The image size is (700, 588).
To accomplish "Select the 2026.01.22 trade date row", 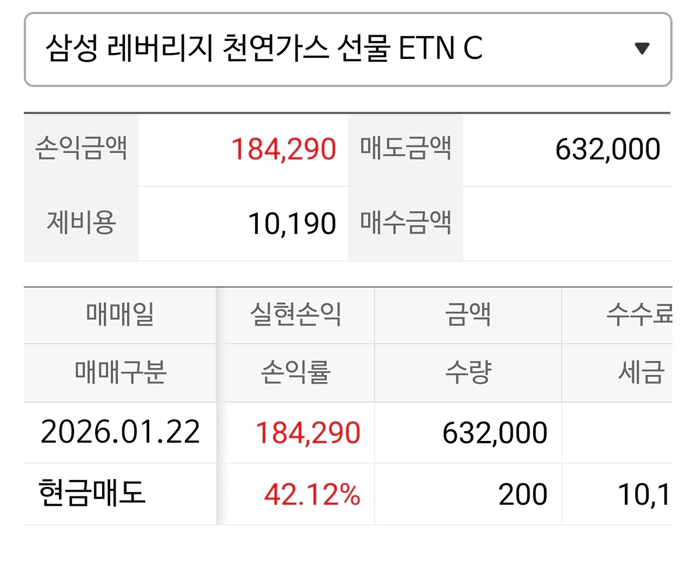I will [120, 433].
